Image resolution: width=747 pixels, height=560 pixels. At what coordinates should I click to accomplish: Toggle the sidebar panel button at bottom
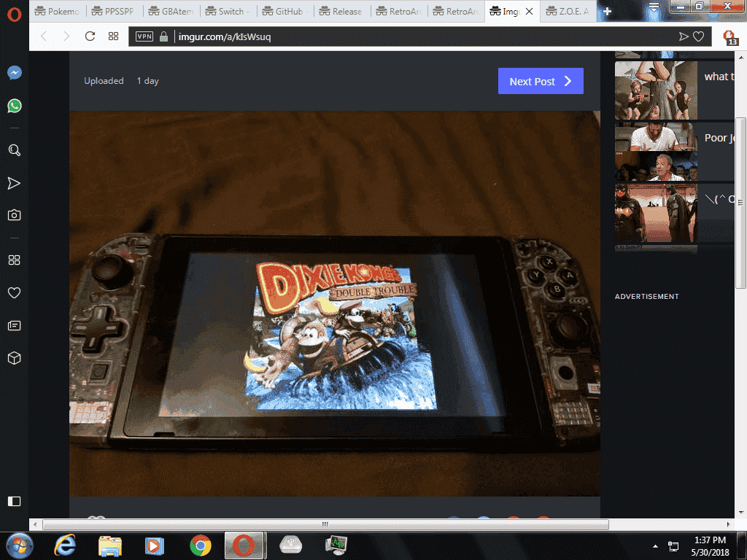pos(15,502)
